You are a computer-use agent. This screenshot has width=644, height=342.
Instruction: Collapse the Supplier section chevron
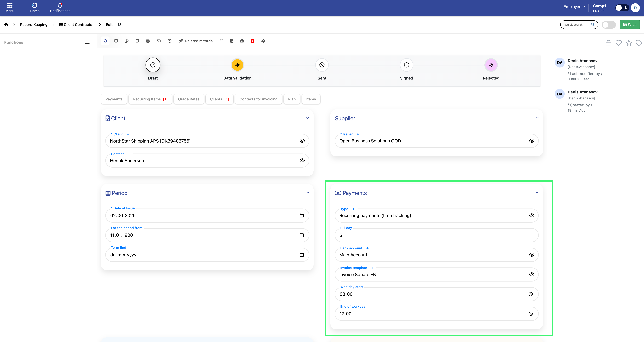click(x=537, y=118)
